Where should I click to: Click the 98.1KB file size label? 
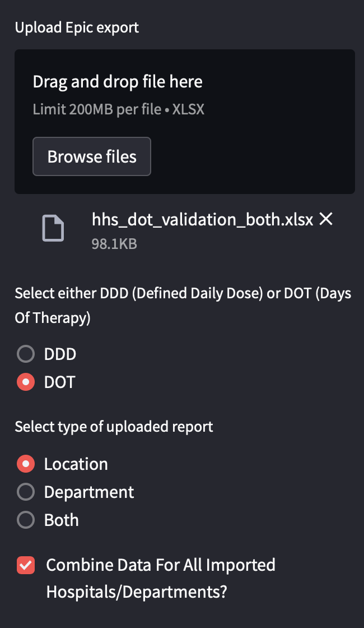114,244
